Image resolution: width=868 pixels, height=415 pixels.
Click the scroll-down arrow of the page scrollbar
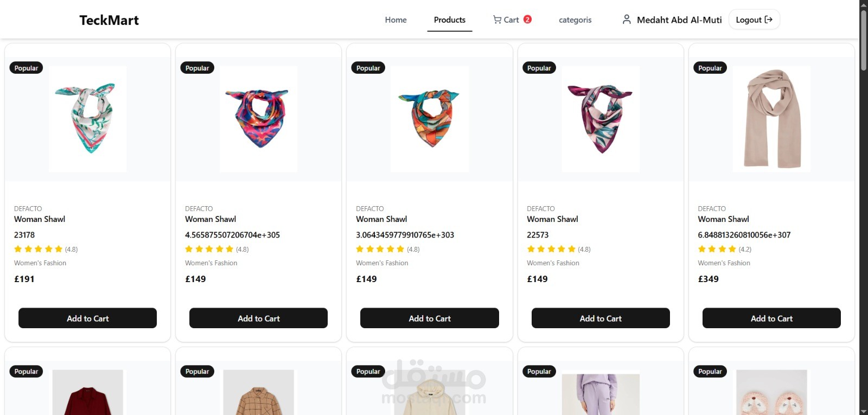[x=863, y=411]
